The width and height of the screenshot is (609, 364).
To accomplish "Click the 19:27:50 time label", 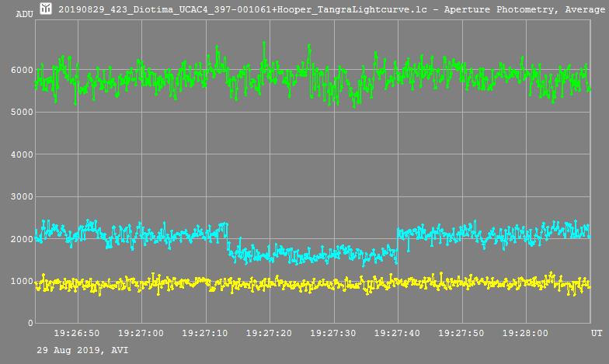I will coord(461,333).
